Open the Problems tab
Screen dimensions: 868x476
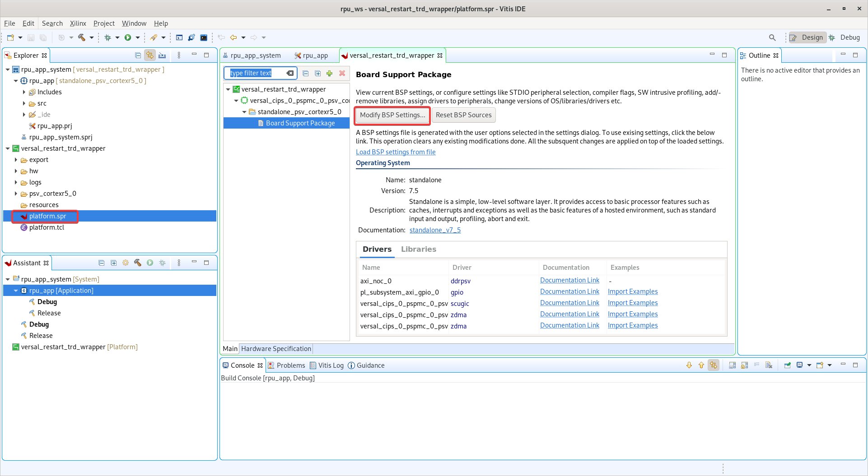(287, 365)
